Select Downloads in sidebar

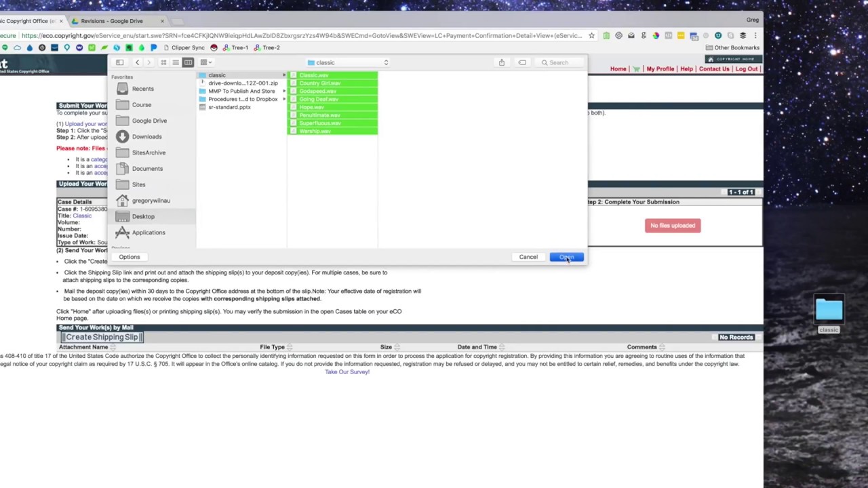point(146,136)
